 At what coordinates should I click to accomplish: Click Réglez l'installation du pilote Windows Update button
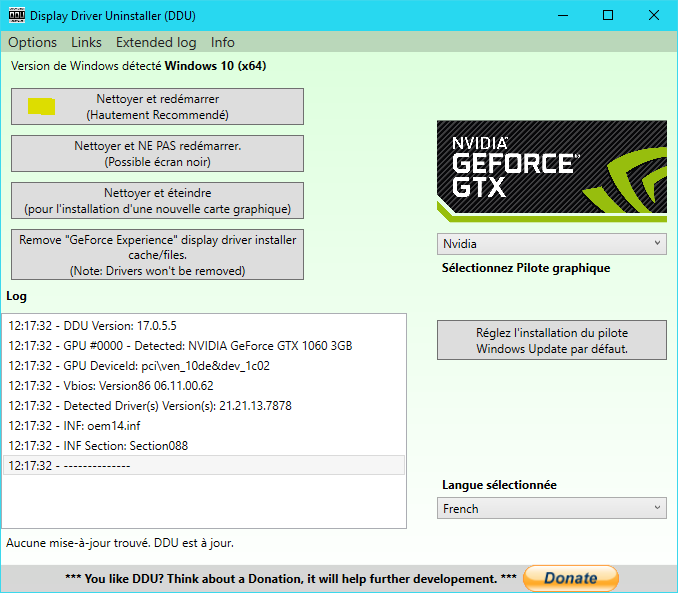pyautogui.click(x=552, y=340)
